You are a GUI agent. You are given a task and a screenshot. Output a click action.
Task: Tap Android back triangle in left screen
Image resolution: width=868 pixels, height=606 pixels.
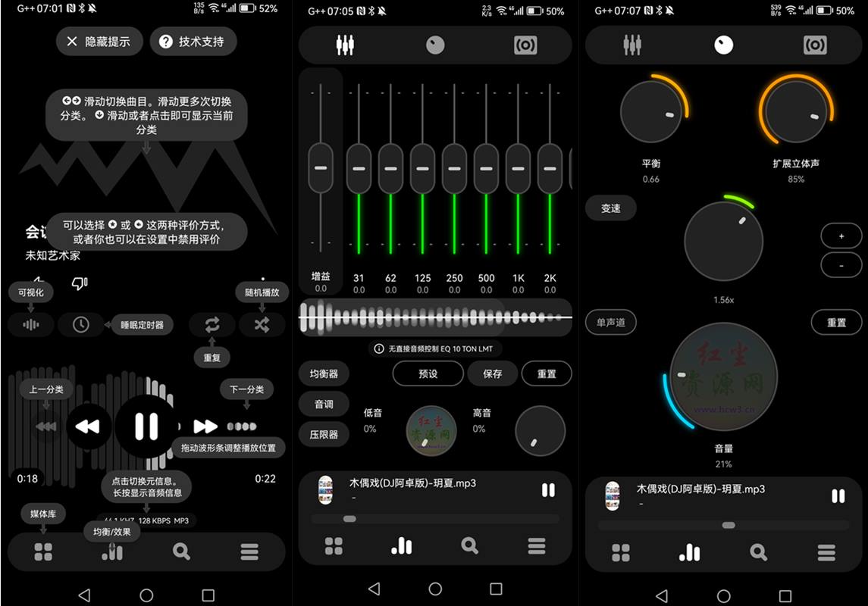[84, 595]
